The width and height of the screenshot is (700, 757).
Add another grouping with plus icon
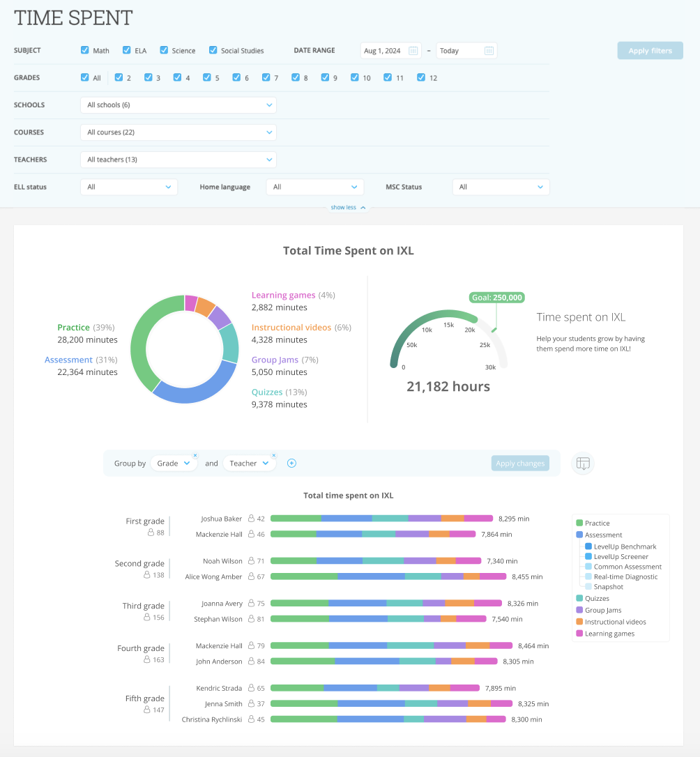click(x=292, y=464)
